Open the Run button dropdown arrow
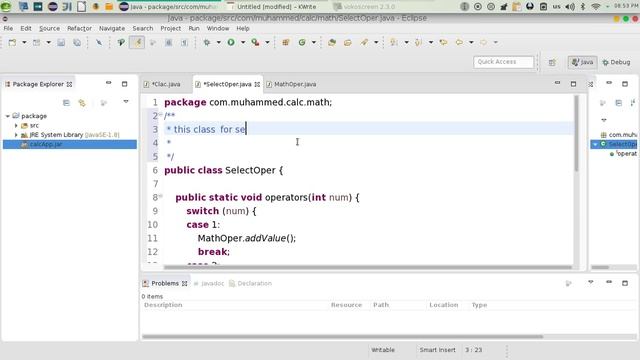Viewport: 640px width, 360px height. coord(243,42)
